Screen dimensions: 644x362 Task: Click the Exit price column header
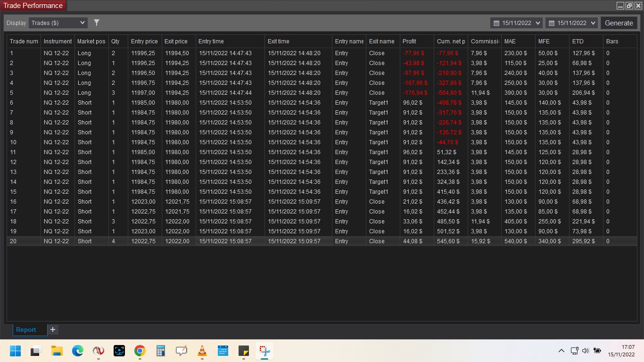(179, 41)
